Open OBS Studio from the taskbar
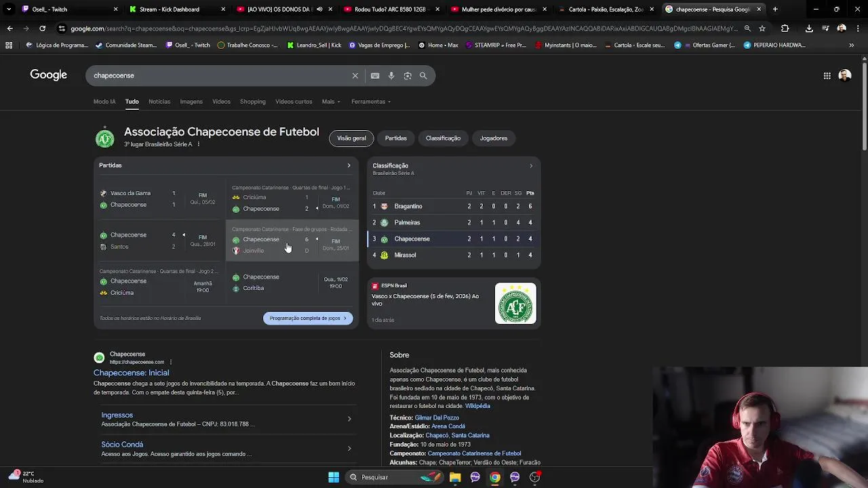 point(534,477)
